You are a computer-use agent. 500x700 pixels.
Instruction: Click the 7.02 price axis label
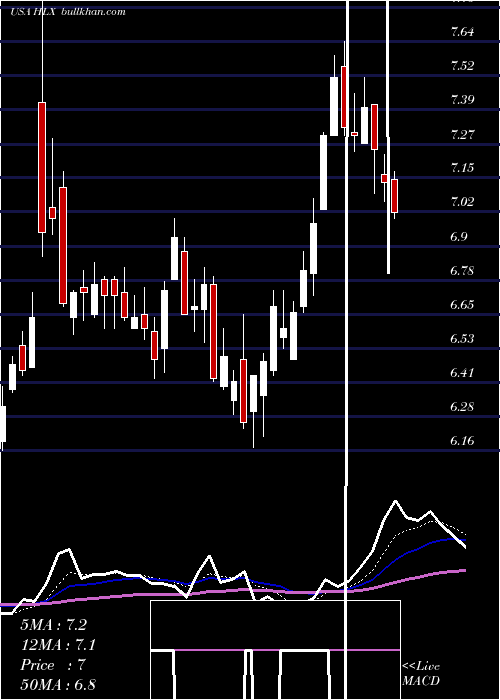[x=462, y=201]
